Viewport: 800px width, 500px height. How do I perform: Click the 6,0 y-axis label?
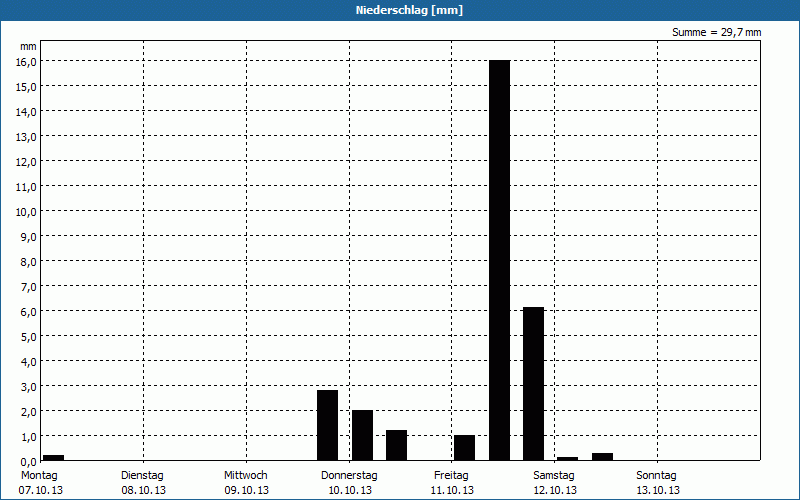(28, 312)
